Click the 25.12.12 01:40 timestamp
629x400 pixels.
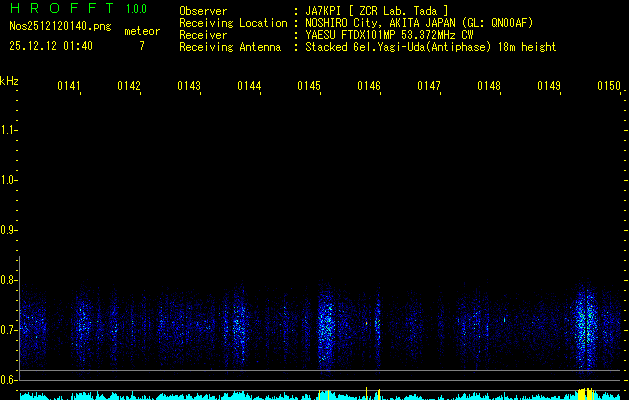(x=51, y=46)
